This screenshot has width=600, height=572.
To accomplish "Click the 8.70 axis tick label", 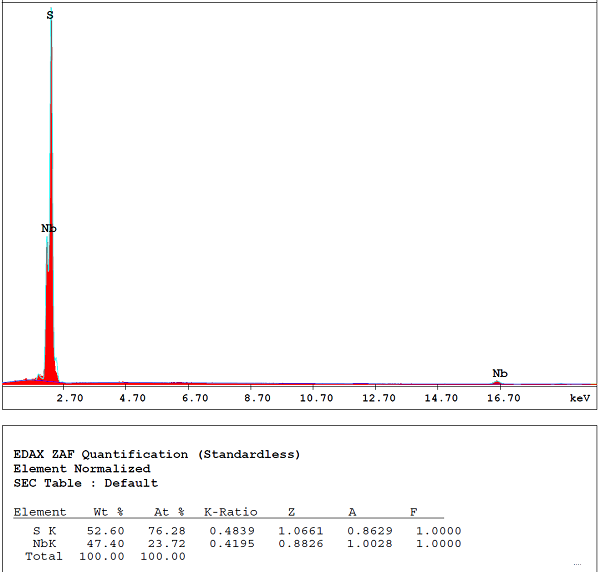I will 258,398.
